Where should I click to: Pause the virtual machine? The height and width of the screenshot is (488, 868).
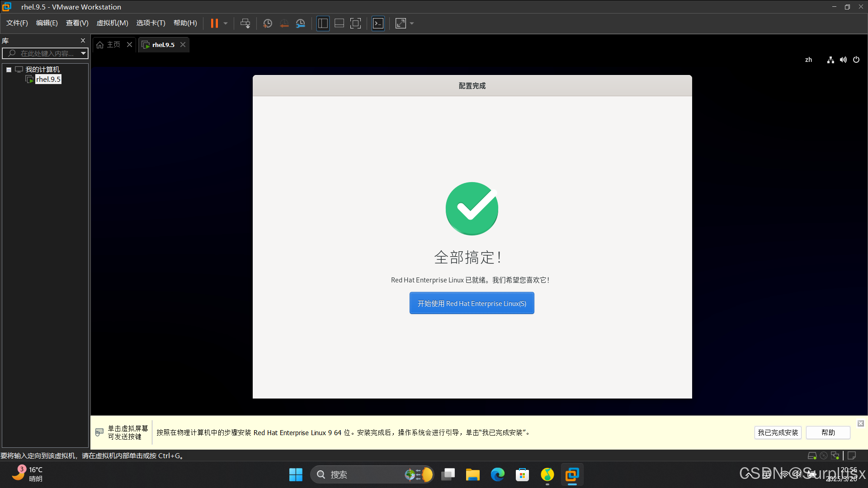pyautogui.click(x=214, y=23)
